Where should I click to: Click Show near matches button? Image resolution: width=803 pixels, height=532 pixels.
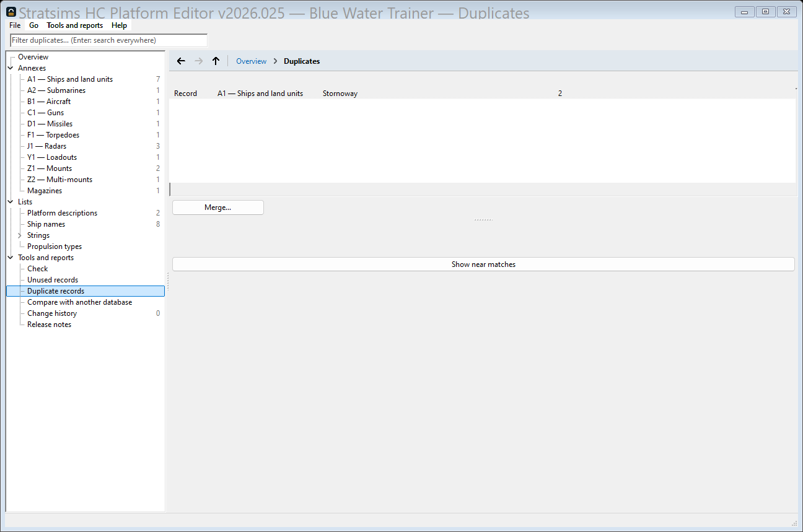483,264
